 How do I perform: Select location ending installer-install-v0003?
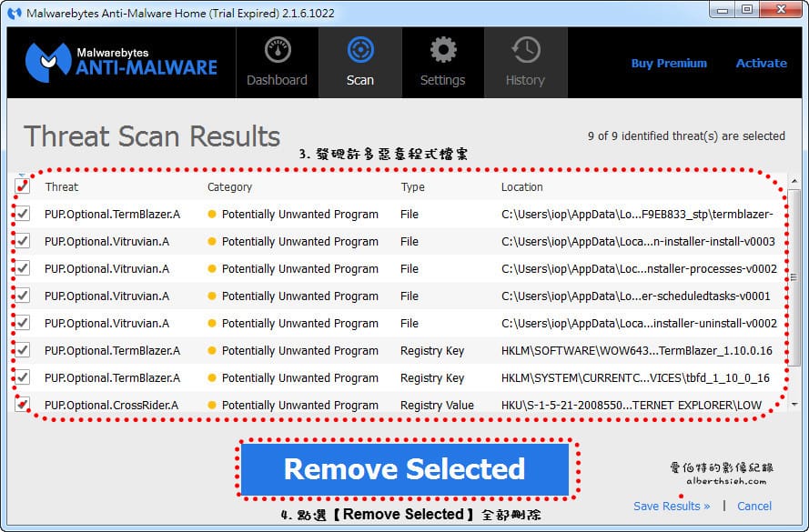638,241
